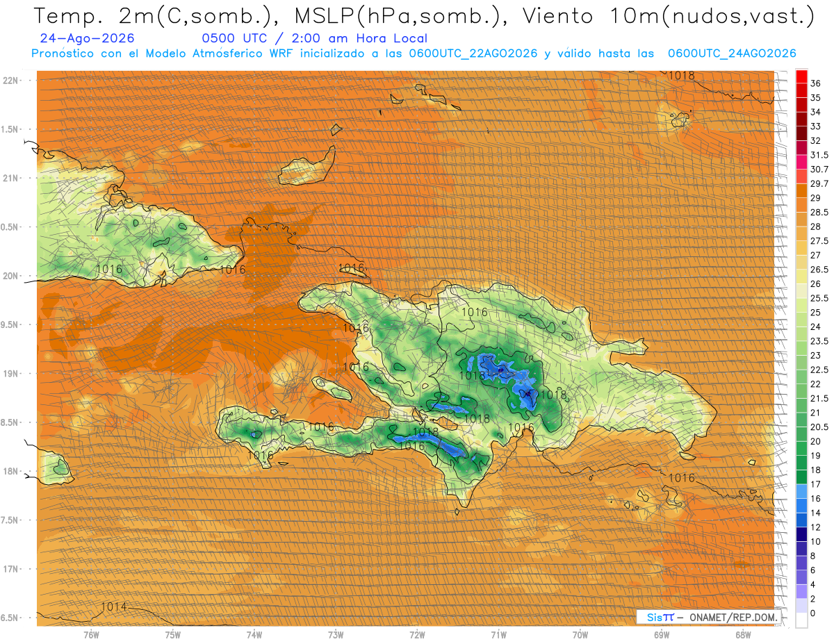Screen dimensions: 834x644
Task: Click the latitude label '22N'
Action: click(11, 81)
